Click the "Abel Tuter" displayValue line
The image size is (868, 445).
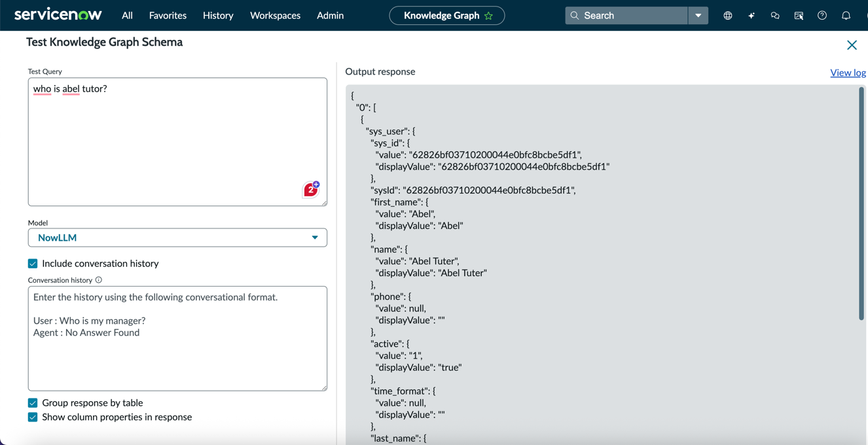[431, 273]
